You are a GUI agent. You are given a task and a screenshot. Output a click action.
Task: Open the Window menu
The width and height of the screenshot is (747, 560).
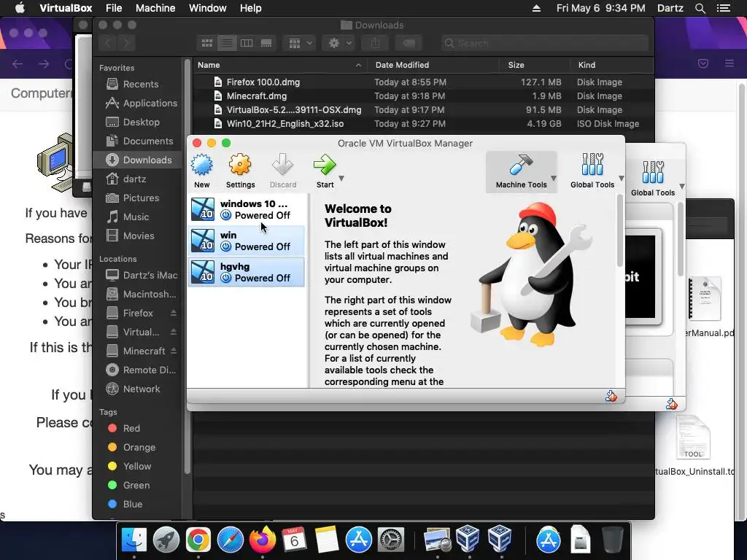coord(208,8)
